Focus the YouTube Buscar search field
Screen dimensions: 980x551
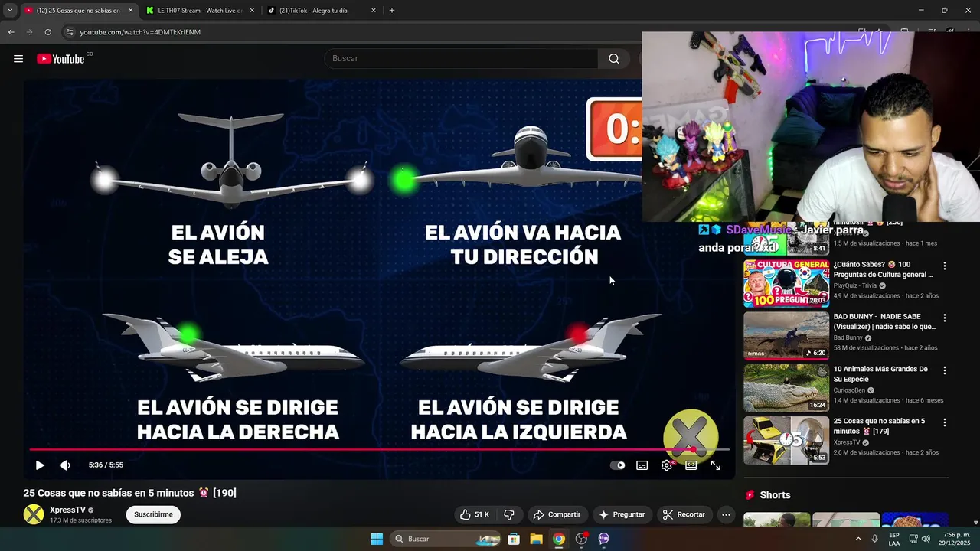pos(462,59)
